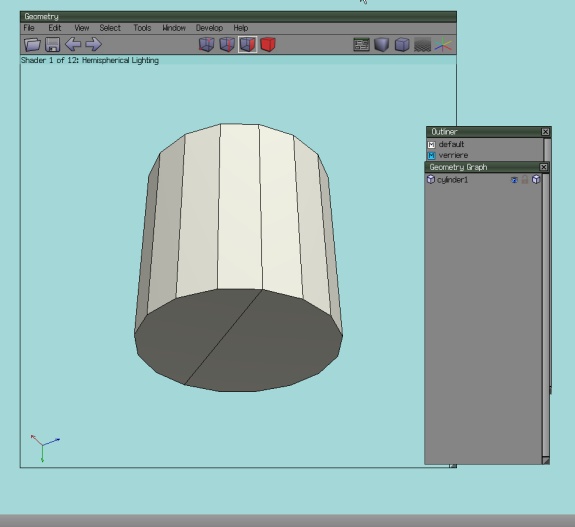Image resolution: width=575 pixels, height=527 pixels.
Task: Open the Tools menu
Action: coord(142,28)
